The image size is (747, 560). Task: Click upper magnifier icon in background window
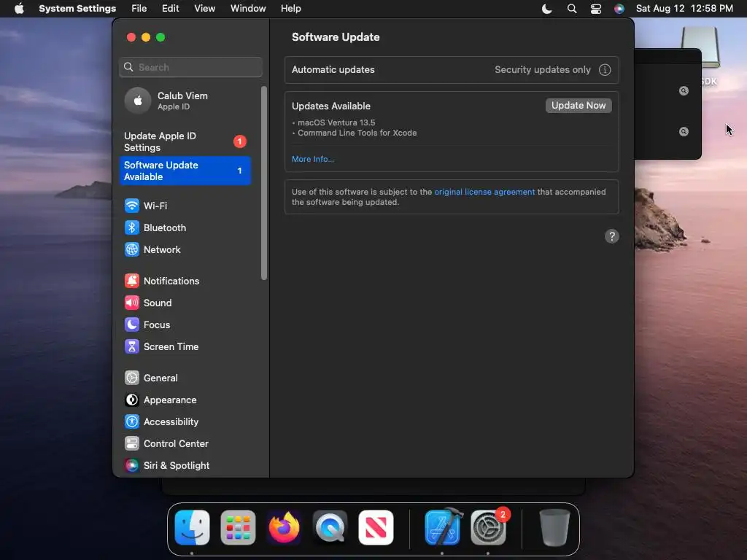[684, 91]
